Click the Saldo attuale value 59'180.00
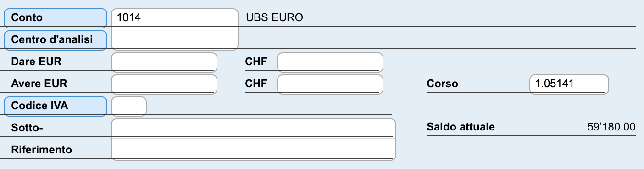This screenshot has height=169, width=644. [x=611, y=127]
